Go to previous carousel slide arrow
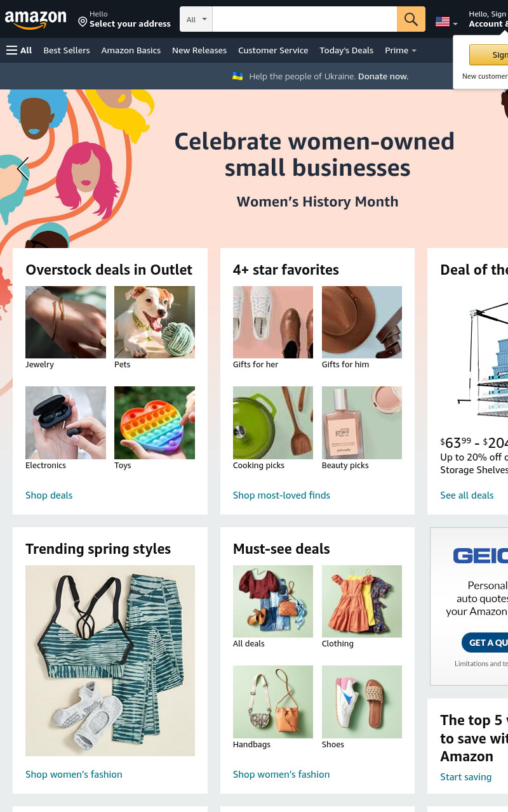 point(23,169)
